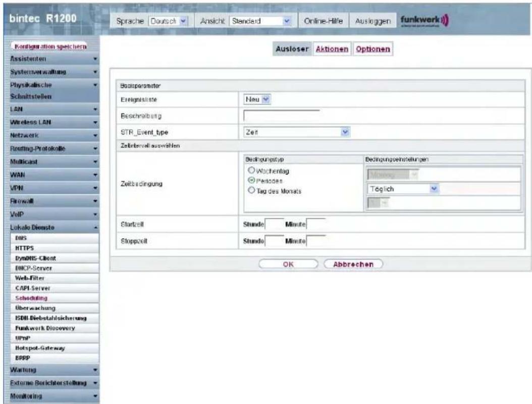Click the Abbrechen button
The width and height of the screenshot is (532, 404).
click(x=353, y=264)
